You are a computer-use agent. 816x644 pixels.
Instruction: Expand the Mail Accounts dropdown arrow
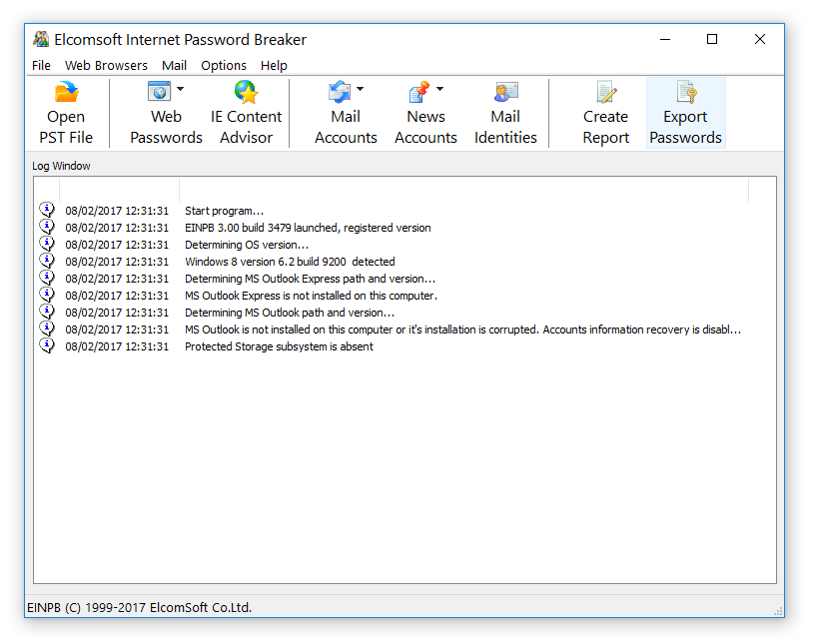coord(361,89)
